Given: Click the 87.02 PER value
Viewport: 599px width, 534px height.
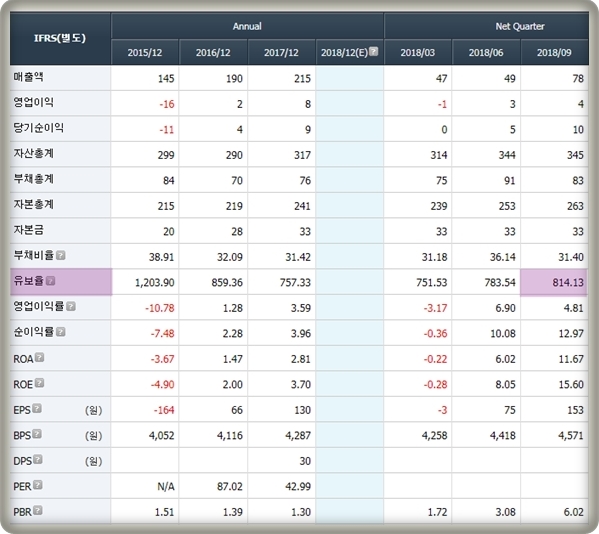Looking at the screenshot, I should pos(229,486).
